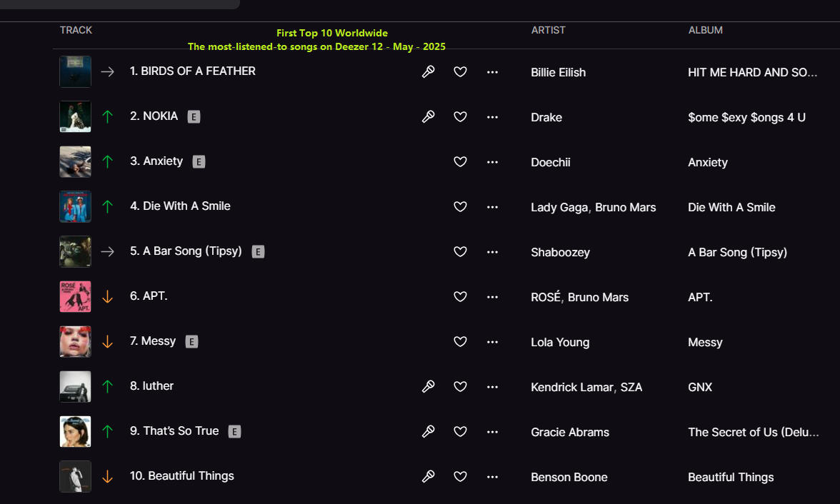The width and height of the screenshot is (840, 504).
Task: Expand the three-dot menu for NOKIA
Action: tap(492, 117)
